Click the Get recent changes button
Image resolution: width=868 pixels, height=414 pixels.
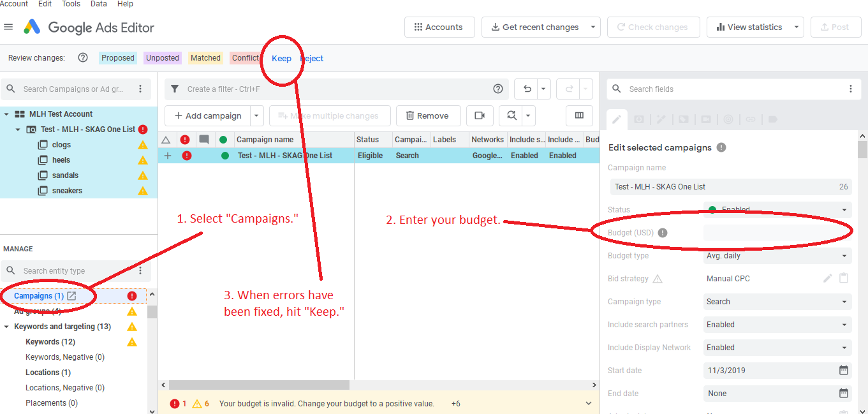534,27
